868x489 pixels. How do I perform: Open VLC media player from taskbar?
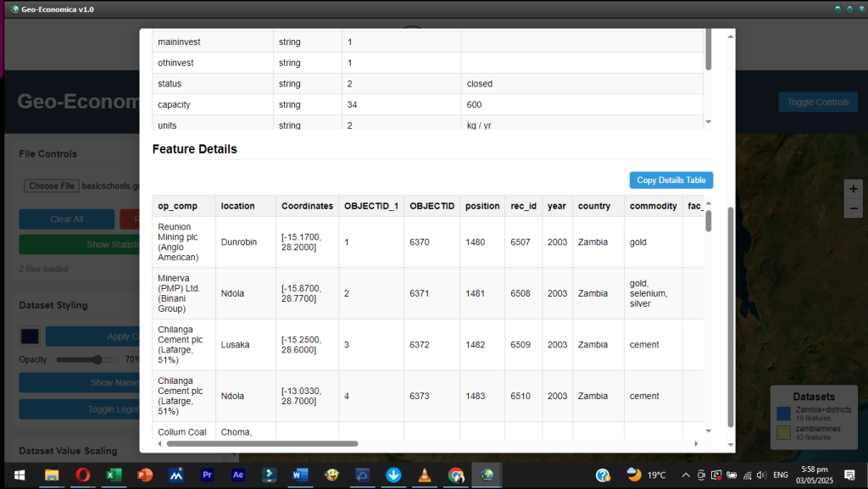point(424,475)
